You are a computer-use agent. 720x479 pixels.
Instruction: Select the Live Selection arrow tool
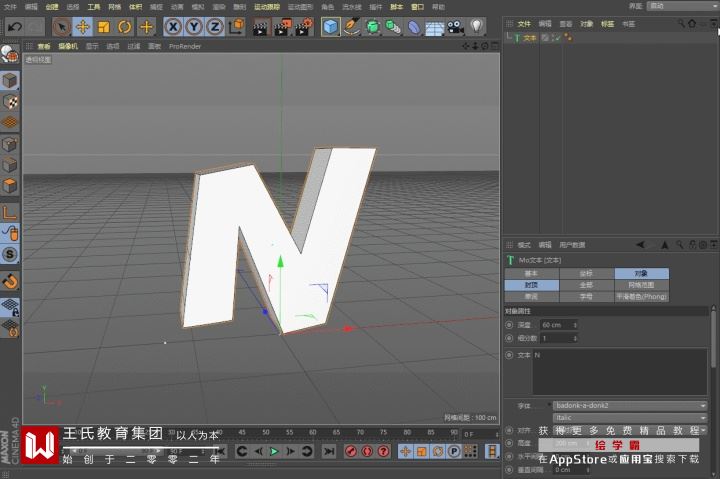[62, 27]
